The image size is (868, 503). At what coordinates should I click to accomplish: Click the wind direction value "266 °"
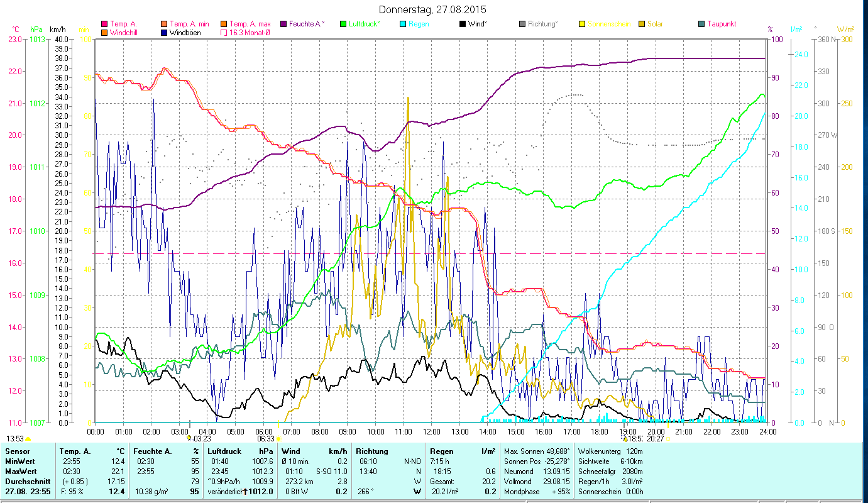[x=365, y=492]
